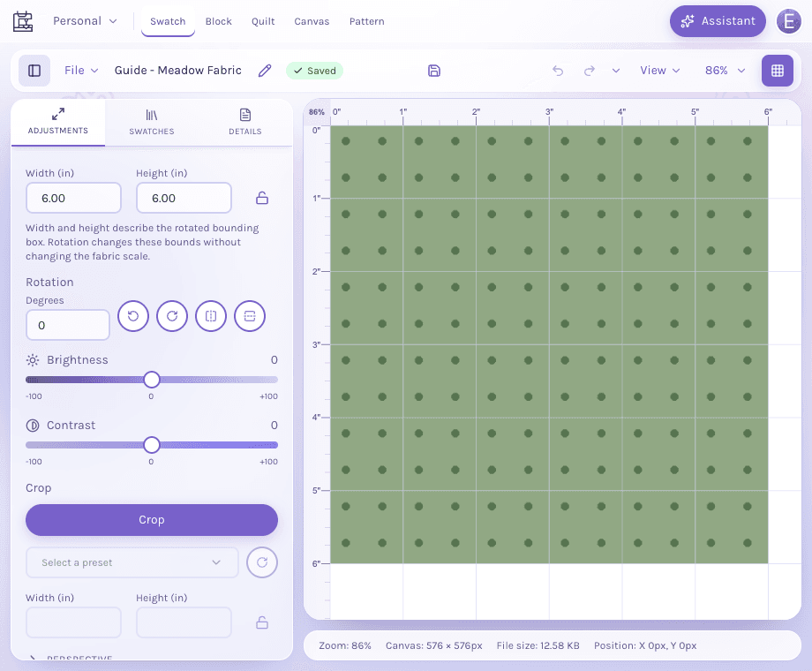Toggle the grid overlay button
Viewport: 812px width, 671px height.
pos(778,71)
